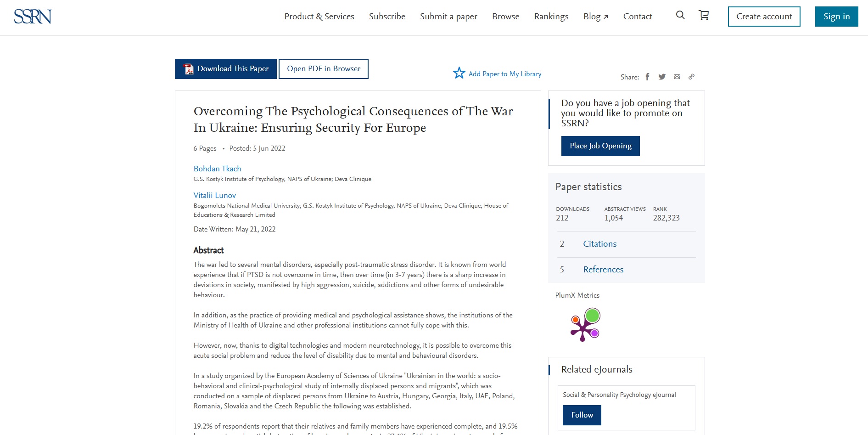Open the Blog external link
The image size is (868, 435).
595,17
